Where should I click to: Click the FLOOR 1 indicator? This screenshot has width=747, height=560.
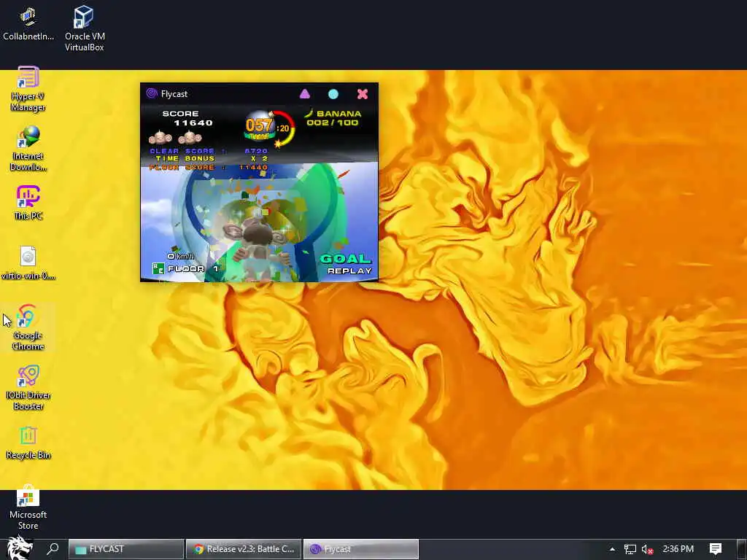coord(193,268)
